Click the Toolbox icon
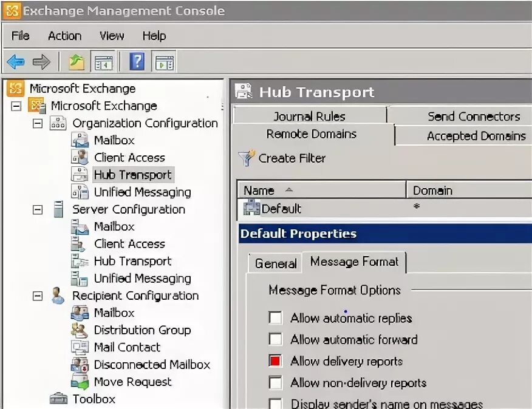The image size is (532, 409). tap(58, 399)
